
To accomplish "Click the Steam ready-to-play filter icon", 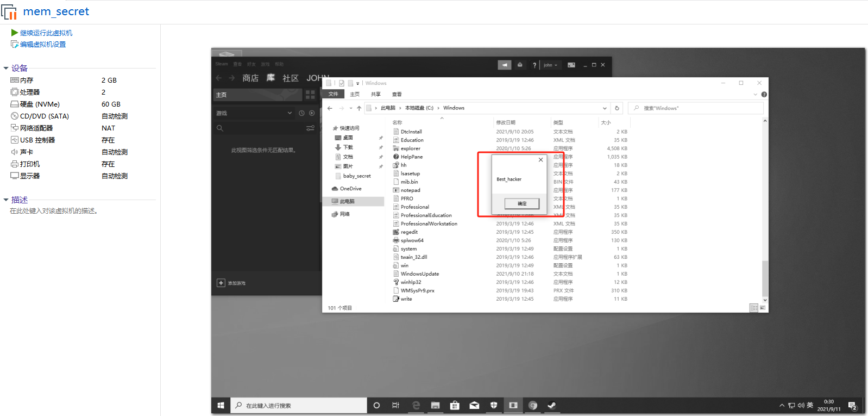I will tap(312, 113).
